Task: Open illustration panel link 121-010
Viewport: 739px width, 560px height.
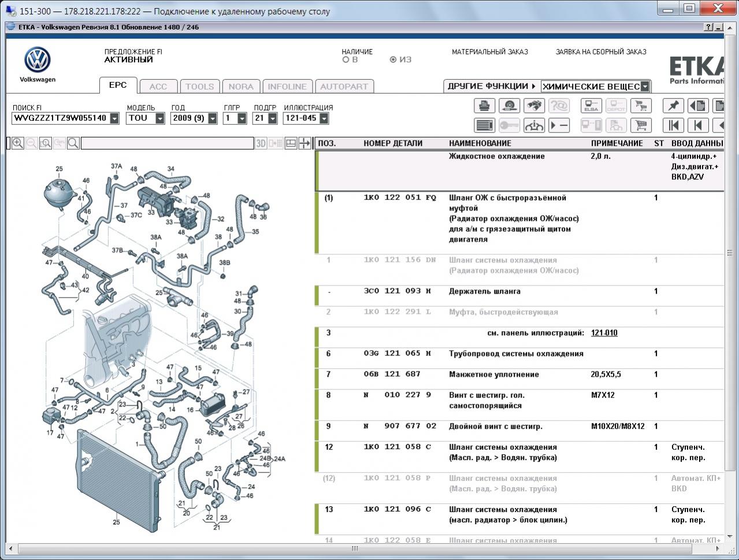Action: coord(604,333)
